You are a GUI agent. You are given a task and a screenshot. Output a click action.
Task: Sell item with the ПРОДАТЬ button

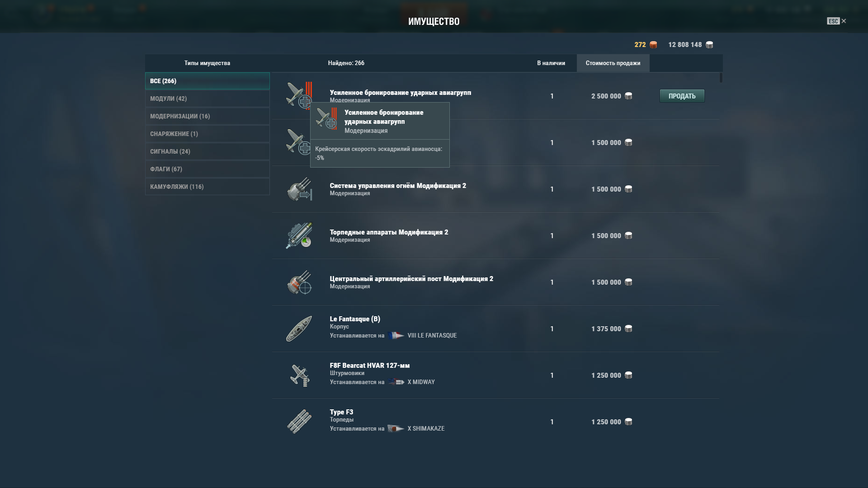pos(682,96)
